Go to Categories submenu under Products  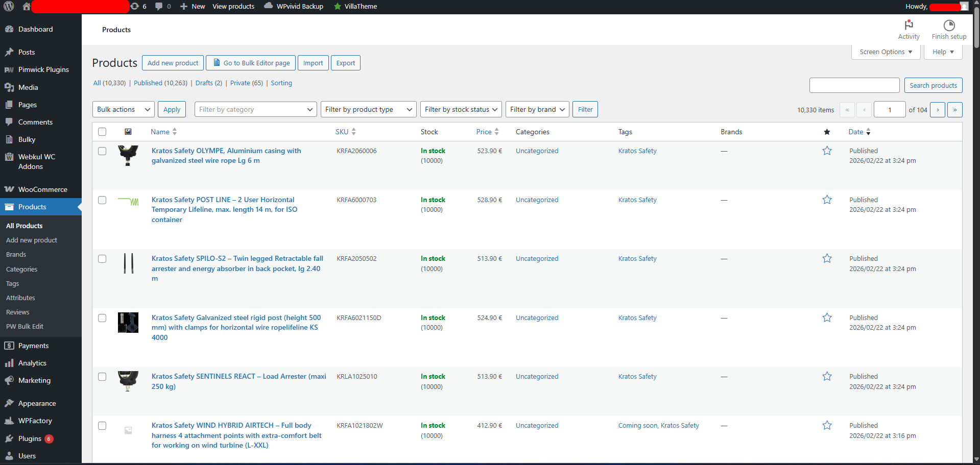point(21,269)
